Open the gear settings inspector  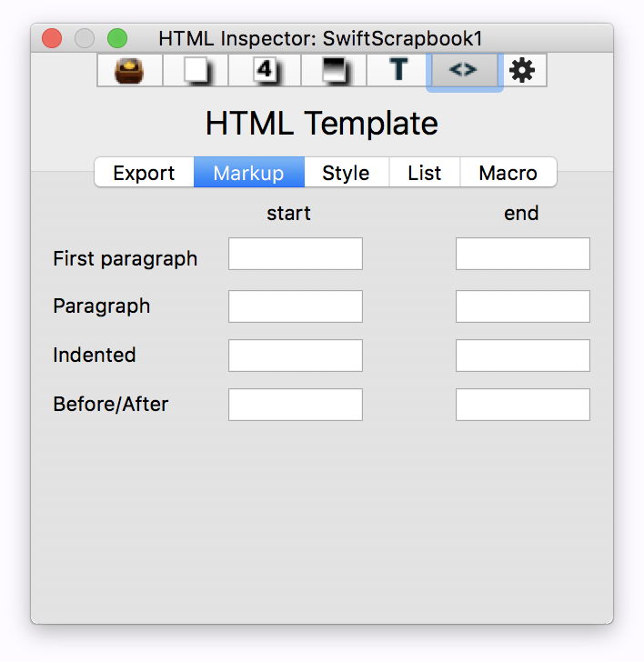click(x=522, y=70)
